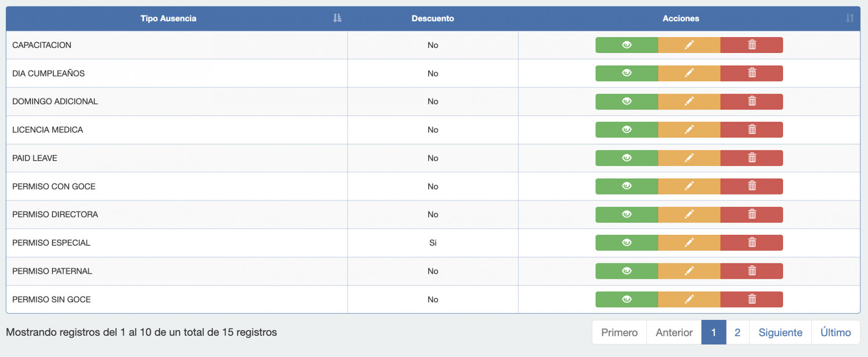This screenshot has height=357, width=868.
Task: Sort using Acciones column arrows
Action: click(850, 18)
